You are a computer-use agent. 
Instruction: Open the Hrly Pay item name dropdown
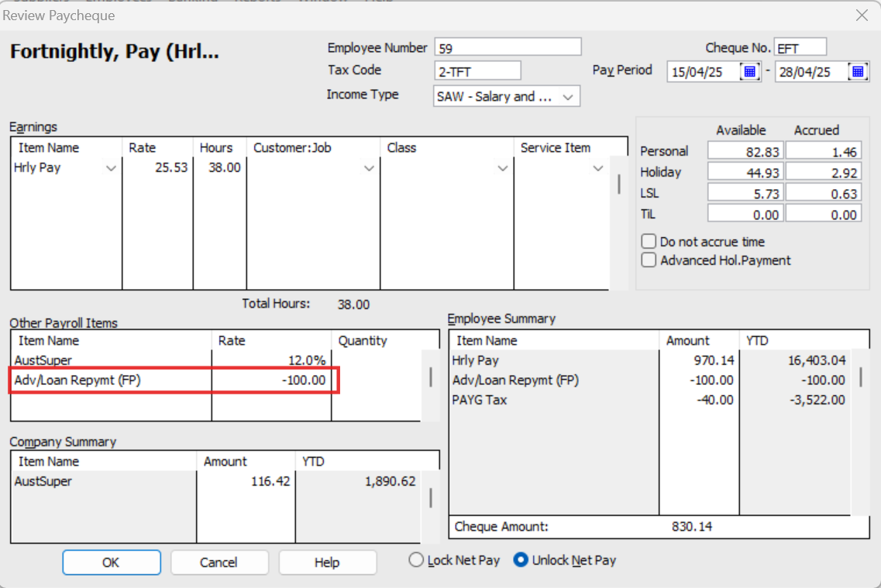point(111,168)
